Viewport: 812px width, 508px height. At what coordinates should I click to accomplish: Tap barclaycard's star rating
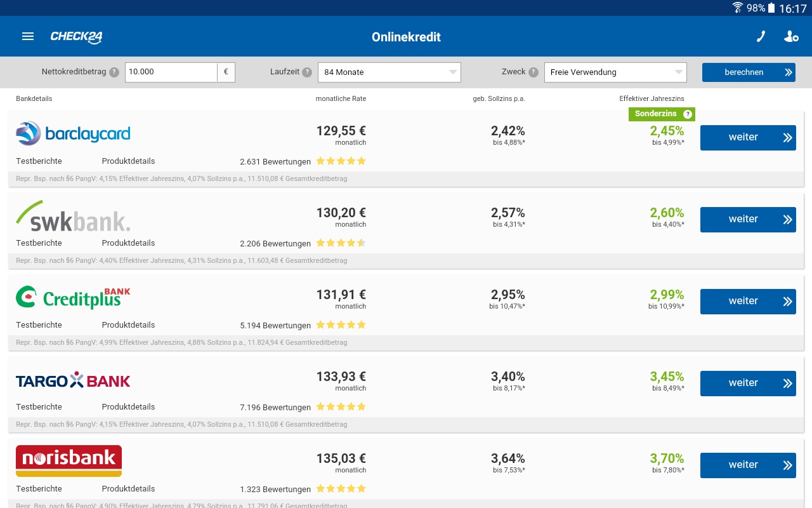coord(341,161)
